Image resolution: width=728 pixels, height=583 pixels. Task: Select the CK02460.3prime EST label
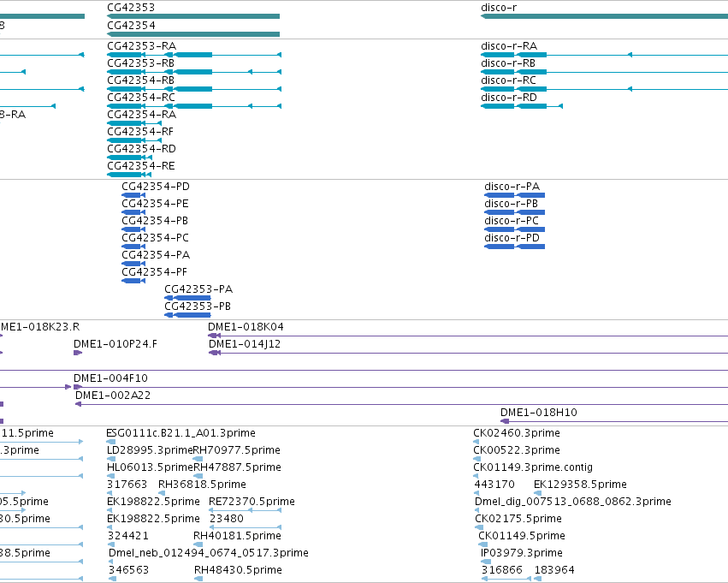[517, 433]
